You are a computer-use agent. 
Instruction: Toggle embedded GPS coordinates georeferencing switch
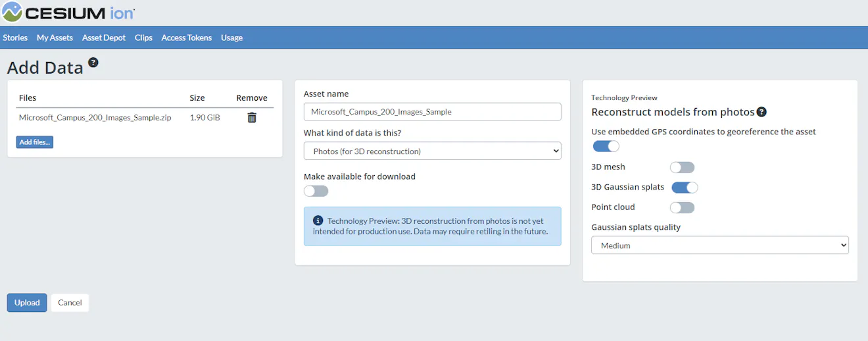tap(606, 146)
